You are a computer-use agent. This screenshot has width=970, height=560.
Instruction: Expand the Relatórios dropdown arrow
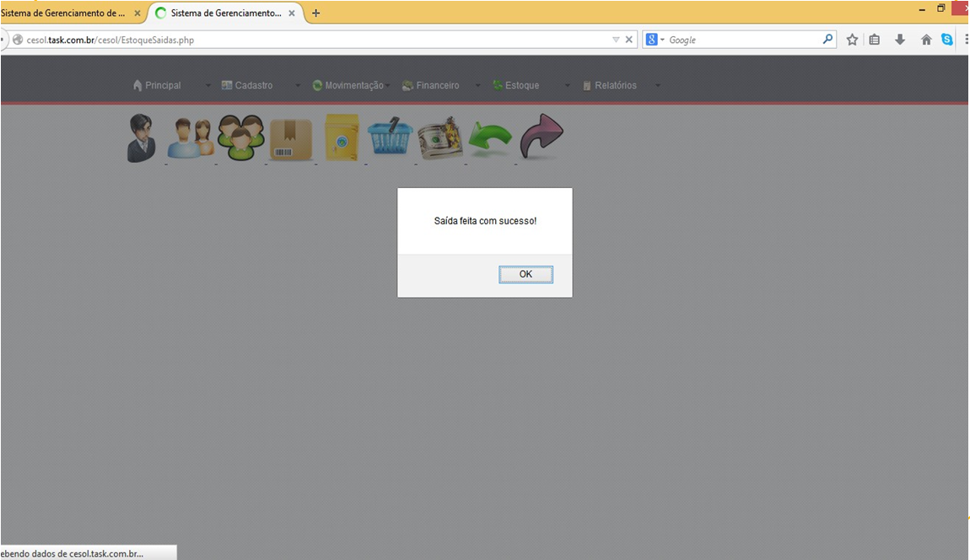click(x=658, y=85)
